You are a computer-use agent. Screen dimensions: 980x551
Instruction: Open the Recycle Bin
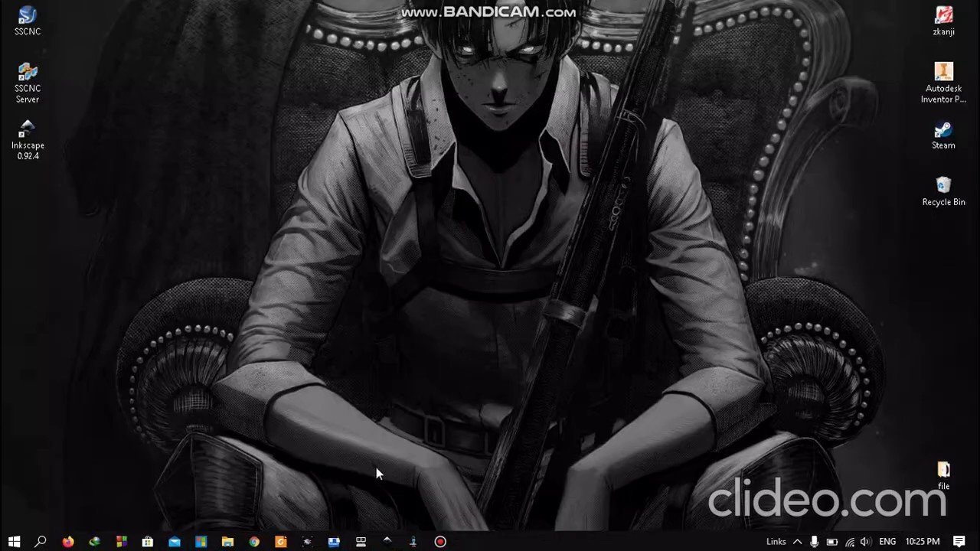(x=943, y=191)
